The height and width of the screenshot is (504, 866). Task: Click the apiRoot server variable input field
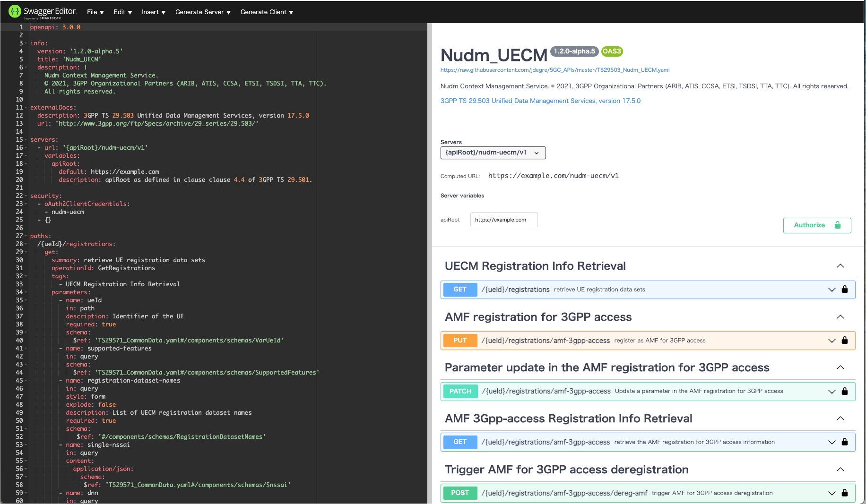503,220
